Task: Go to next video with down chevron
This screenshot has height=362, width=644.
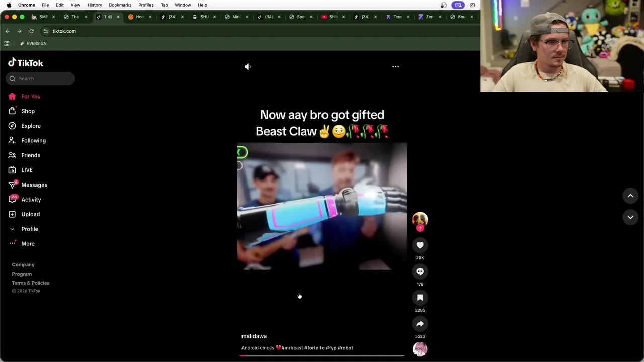Action: 630,217
